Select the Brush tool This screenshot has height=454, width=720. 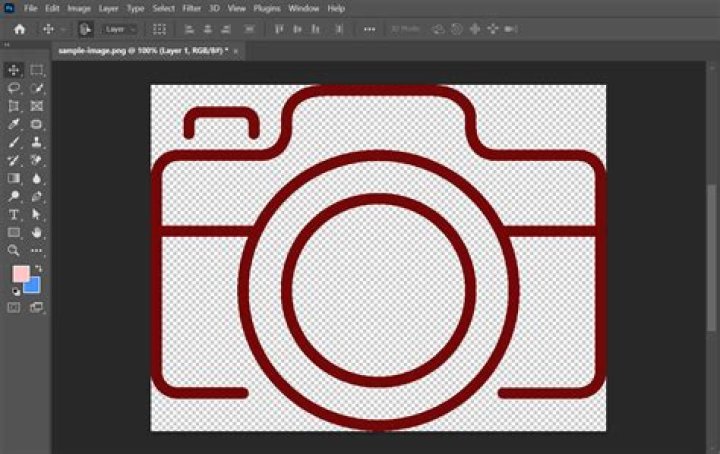click(14, 142)
